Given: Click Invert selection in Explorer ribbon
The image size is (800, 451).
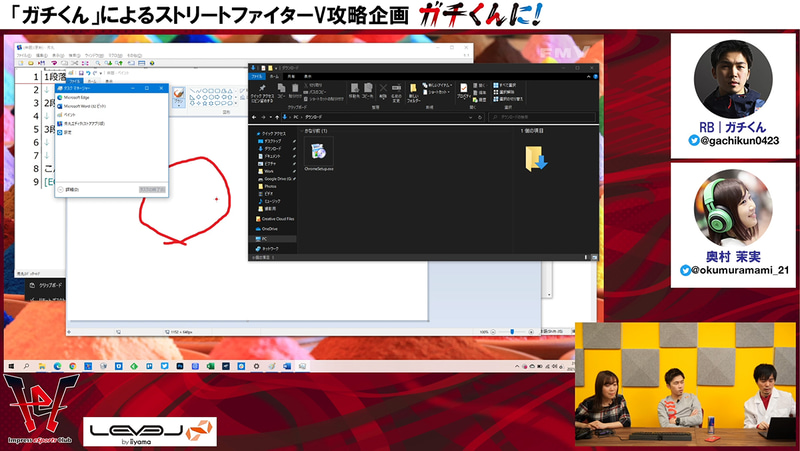Looking at the screenshot, I should pos(508,98).
